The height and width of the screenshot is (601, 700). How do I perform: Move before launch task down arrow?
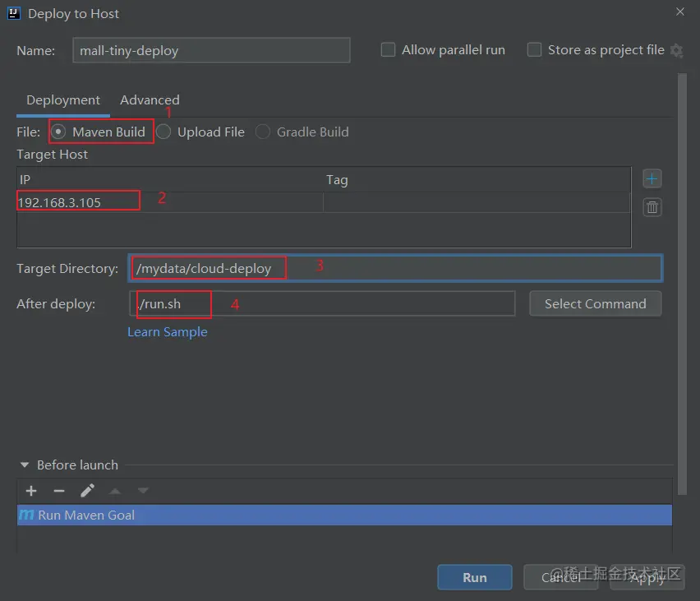pos(143,491)
